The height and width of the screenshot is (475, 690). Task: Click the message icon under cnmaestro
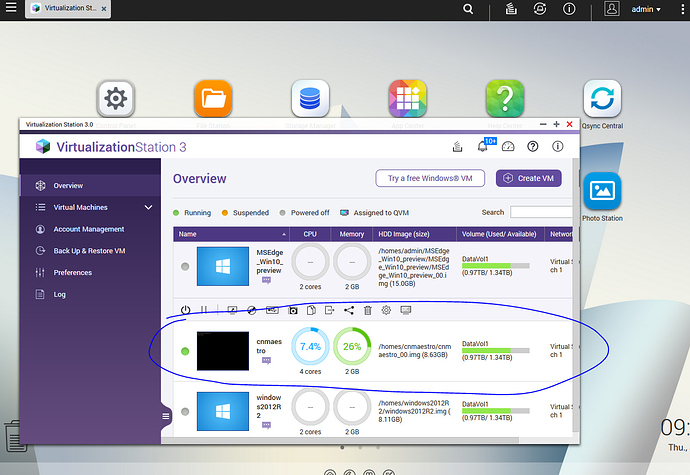pyautogui.click(x=266, y=361)
